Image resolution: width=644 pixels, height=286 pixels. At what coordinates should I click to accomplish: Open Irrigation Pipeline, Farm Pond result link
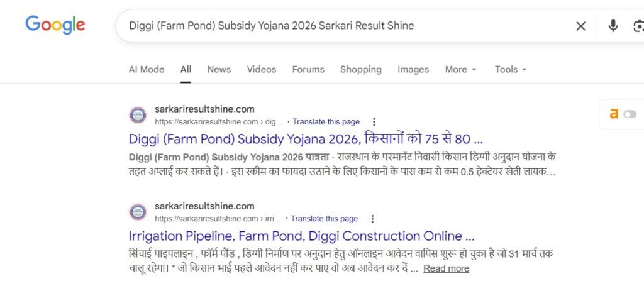(x=301, y=236)
